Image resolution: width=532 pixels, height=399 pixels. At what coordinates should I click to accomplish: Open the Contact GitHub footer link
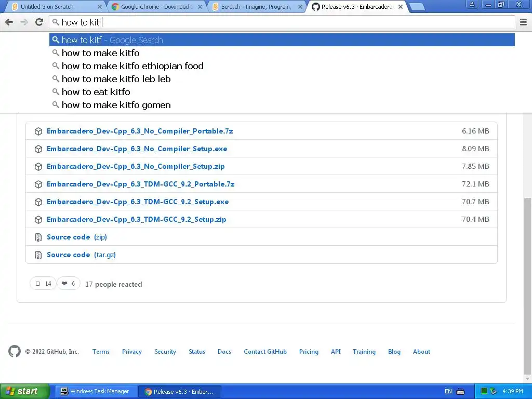[265, 352]
